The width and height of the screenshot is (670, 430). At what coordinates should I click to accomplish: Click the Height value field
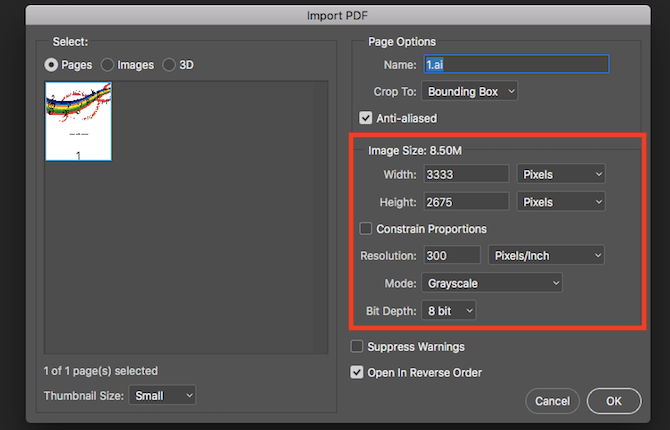click(x=466, y=201)
